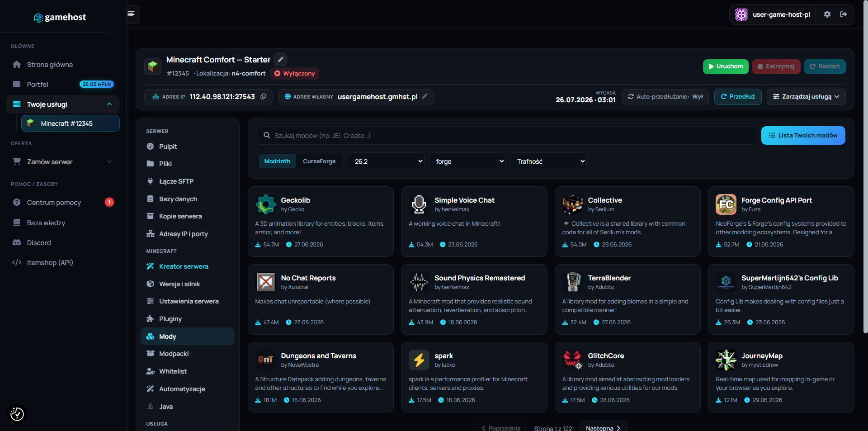Open Dungeons and Taverns mod icon
The image size is (868, 431).
(266, 360)
